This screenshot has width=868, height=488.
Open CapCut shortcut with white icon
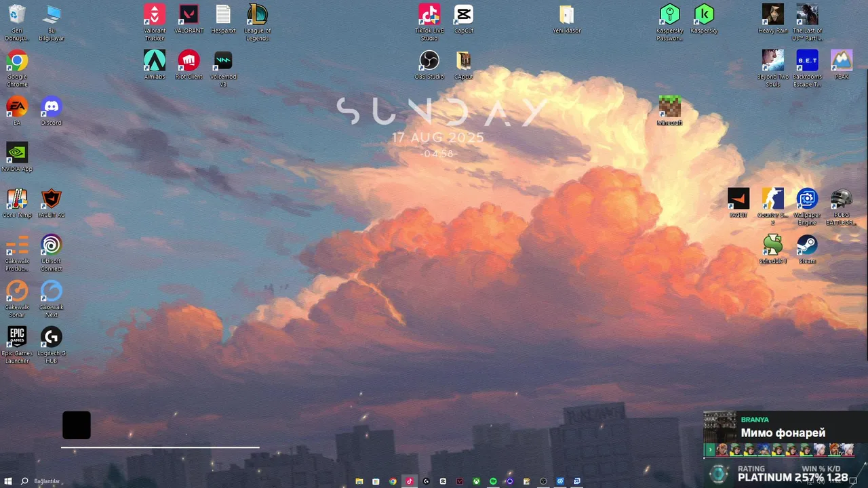464,18
